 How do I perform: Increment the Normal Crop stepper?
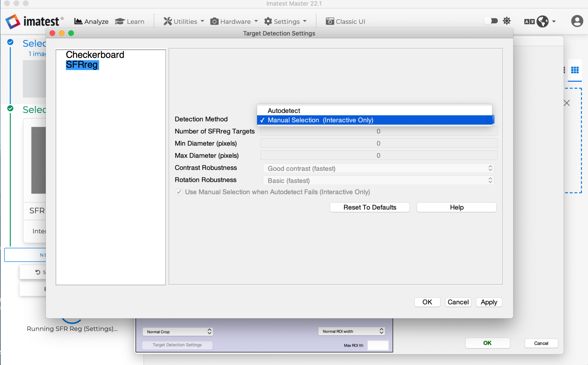[209, 330]
